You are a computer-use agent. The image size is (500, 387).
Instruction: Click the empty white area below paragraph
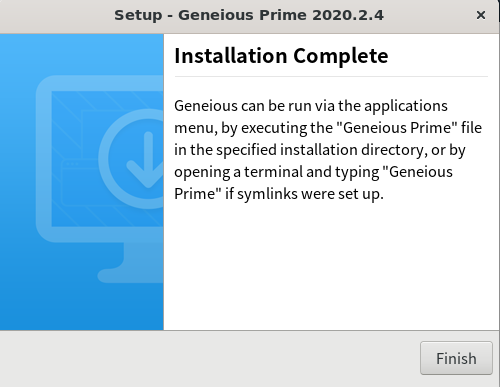[x=331, y=267]
